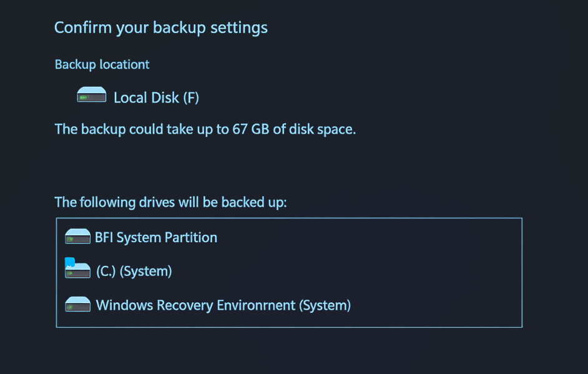
Task: Click the Windows Recovery Environment drive icon
Action: coord(78,304)
